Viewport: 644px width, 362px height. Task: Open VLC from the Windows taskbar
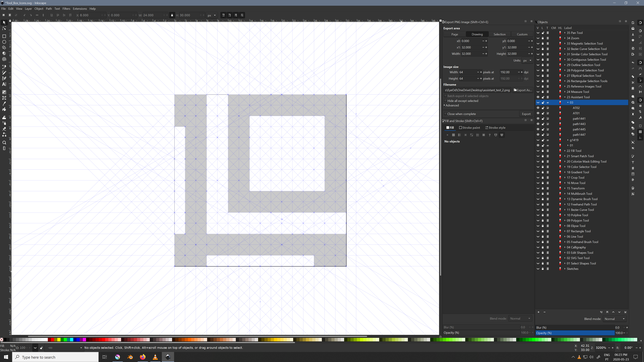[155, 357]
